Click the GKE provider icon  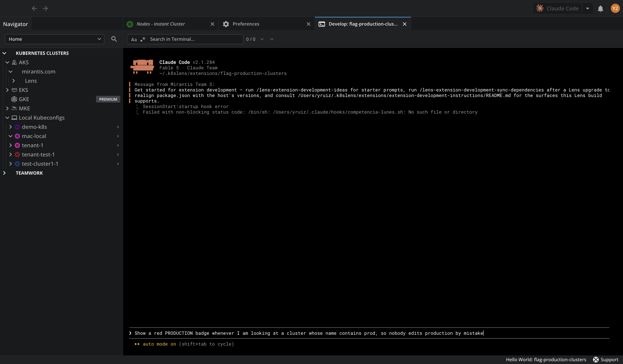14,99
